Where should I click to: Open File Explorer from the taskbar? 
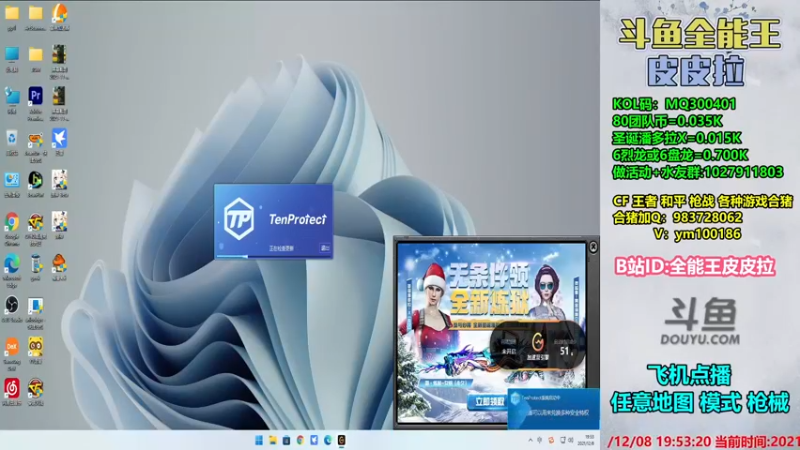(273, 440)
